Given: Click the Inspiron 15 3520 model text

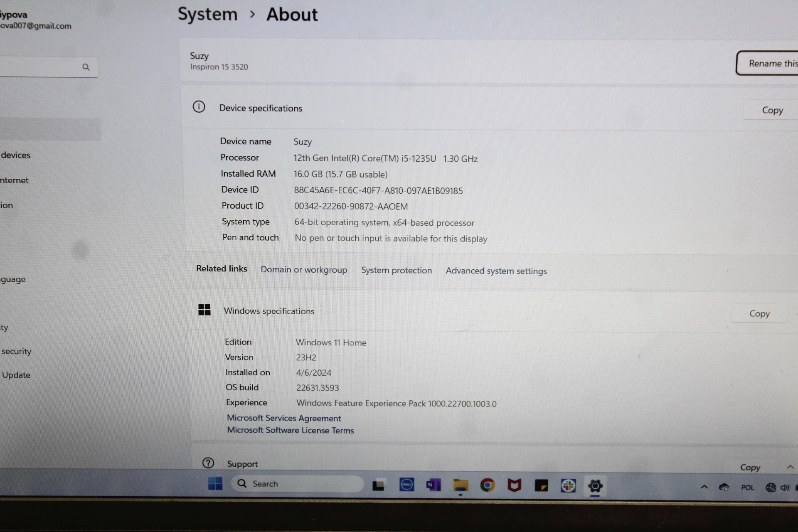Looking at the screenshot, I should pos(219,67).
